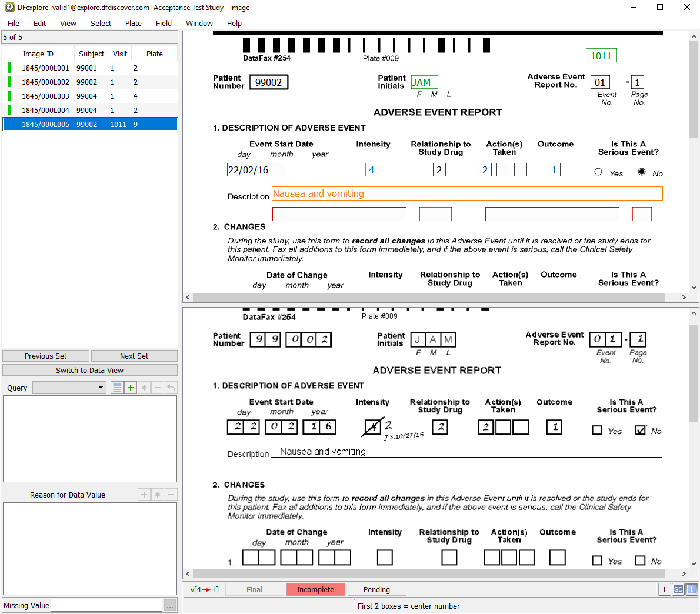The width and height of the screenshot is (700, 614).
Task: Click the Subject column header to sort
Action: 91,54
